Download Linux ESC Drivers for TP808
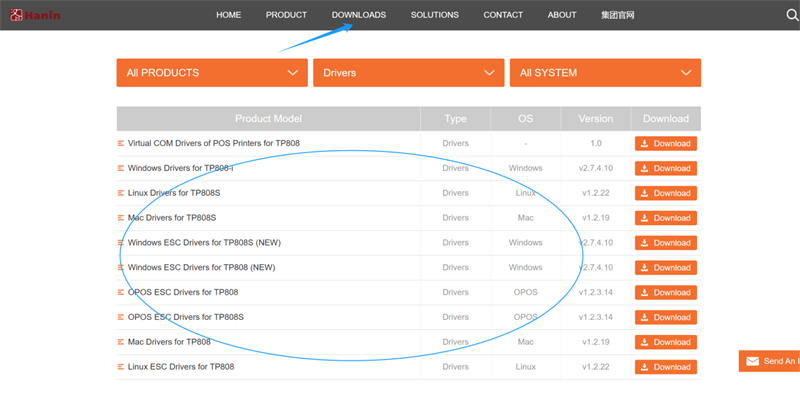This screenshot has height=405, width=800. coord(666,367)
